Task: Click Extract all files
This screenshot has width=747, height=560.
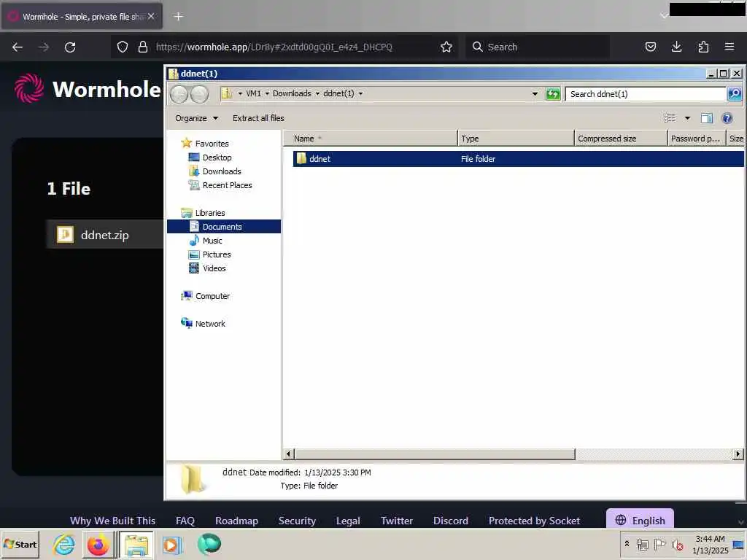Action: 258,118
